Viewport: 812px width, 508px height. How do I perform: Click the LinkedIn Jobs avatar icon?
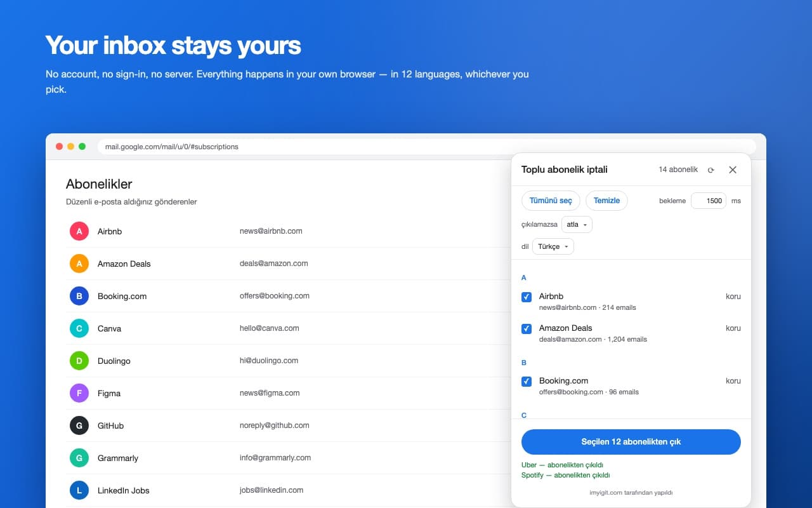[x=79, y=490]
